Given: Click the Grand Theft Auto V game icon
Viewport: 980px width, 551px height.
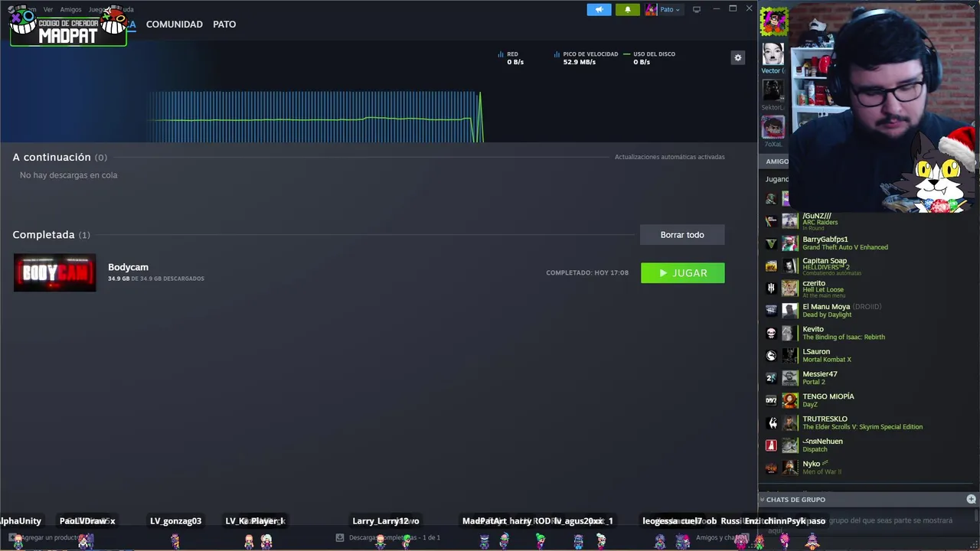Looking at the screenshot, I should [771, 243].
